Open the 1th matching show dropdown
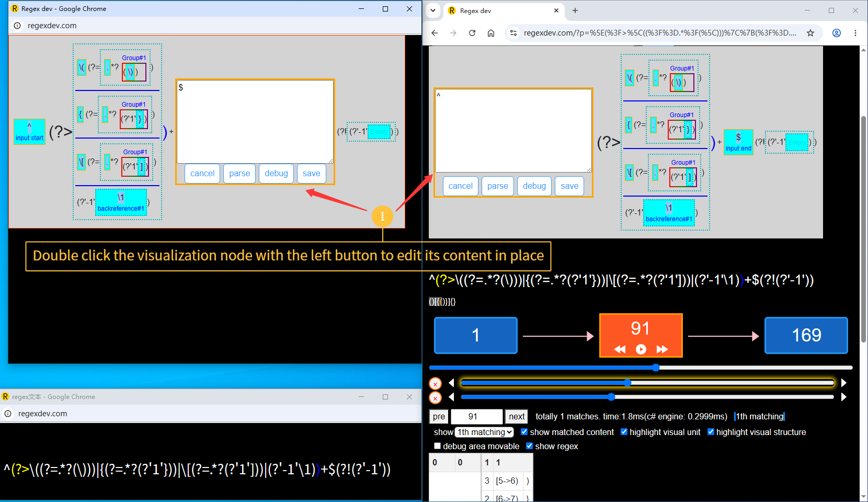This screenshot has width=868, height=502. coord(484,432)
